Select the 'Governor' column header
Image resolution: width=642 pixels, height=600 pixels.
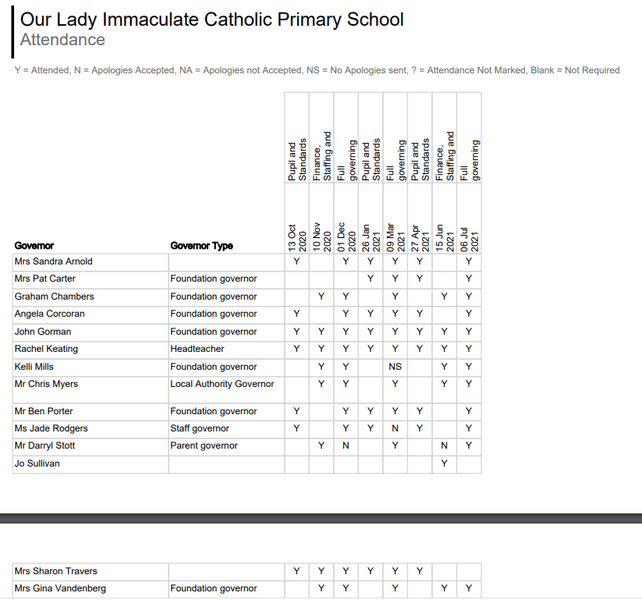click(34, 246)
